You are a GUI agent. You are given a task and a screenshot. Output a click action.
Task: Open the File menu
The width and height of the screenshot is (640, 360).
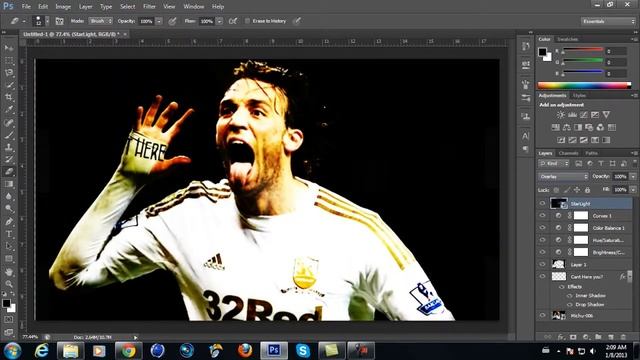click(x=26, y=7)
